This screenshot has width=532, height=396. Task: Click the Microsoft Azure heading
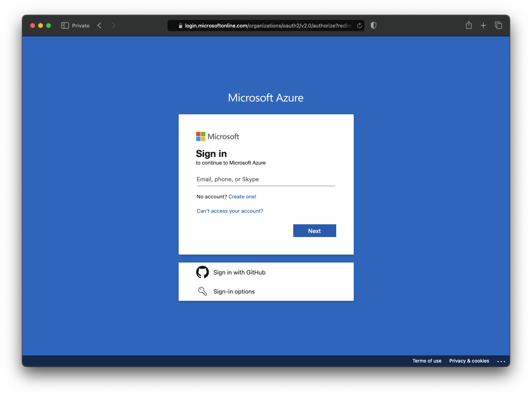click(x=266, y=98)
